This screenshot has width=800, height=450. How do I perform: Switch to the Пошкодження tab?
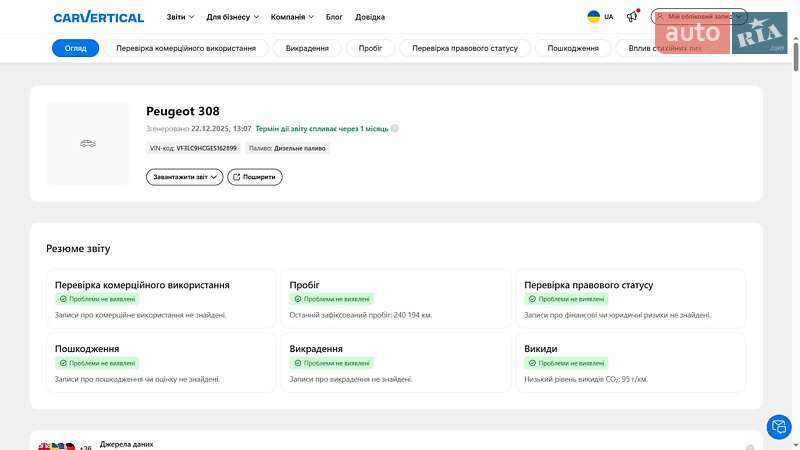click(x=573, y=48)
